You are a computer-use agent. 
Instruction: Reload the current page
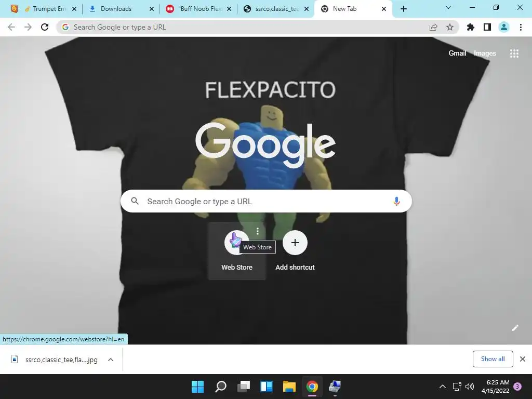click(45, 27)
